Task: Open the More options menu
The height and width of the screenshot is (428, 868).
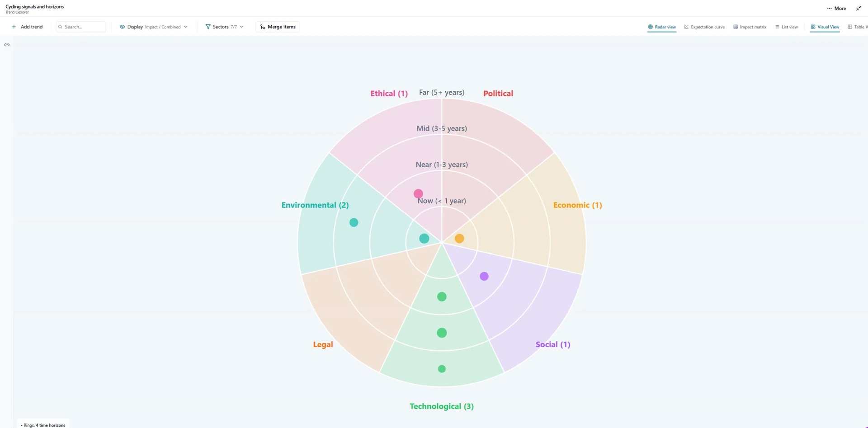Action: click(x=836, y=8)
